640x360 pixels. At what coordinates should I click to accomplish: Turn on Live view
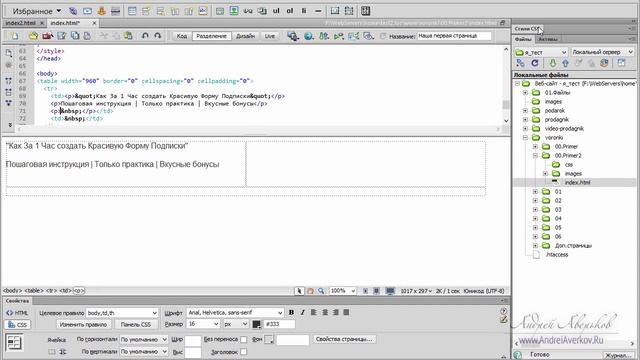click(x=270, y=36)
